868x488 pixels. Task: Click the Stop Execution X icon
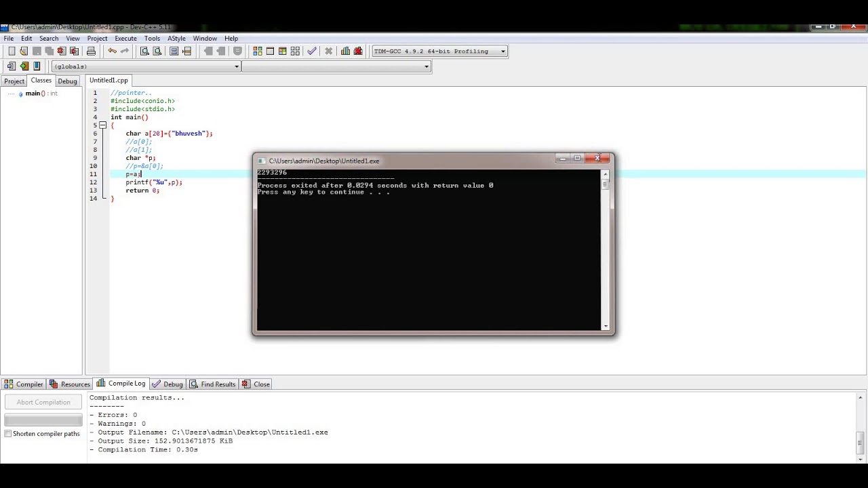[328, 51]
